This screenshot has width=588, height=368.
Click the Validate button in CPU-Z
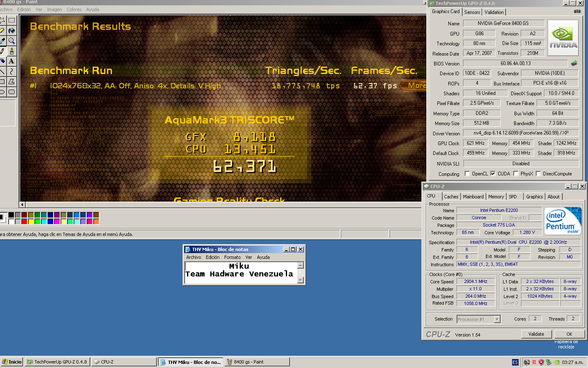536,334
